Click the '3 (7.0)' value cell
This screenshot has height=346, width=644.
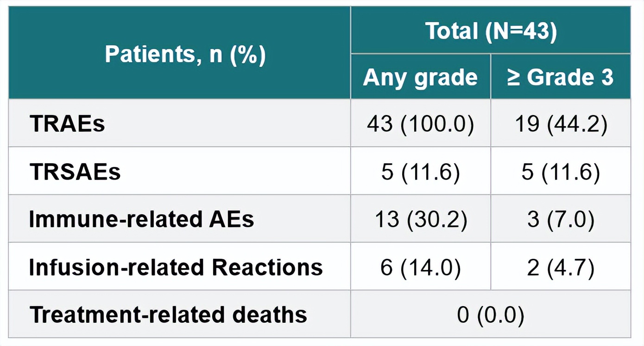click(561, 219)
